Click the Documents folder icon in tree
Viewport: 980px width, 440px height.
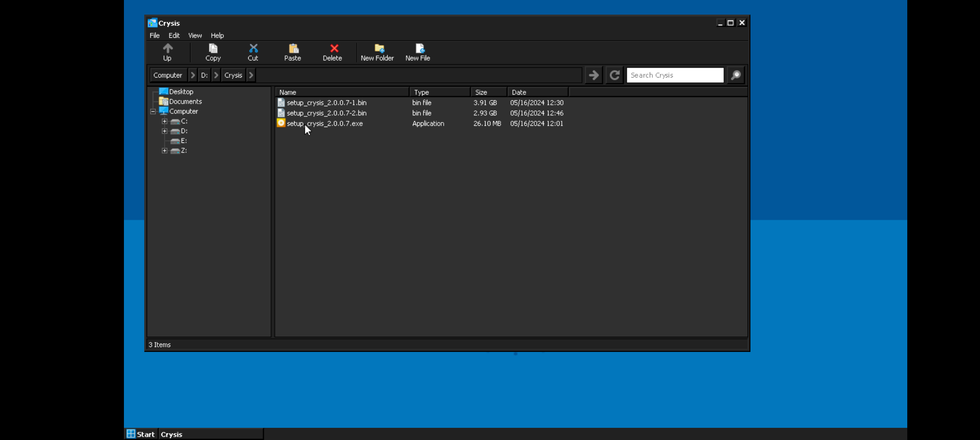pyautogui.click(x=163, y=101)
